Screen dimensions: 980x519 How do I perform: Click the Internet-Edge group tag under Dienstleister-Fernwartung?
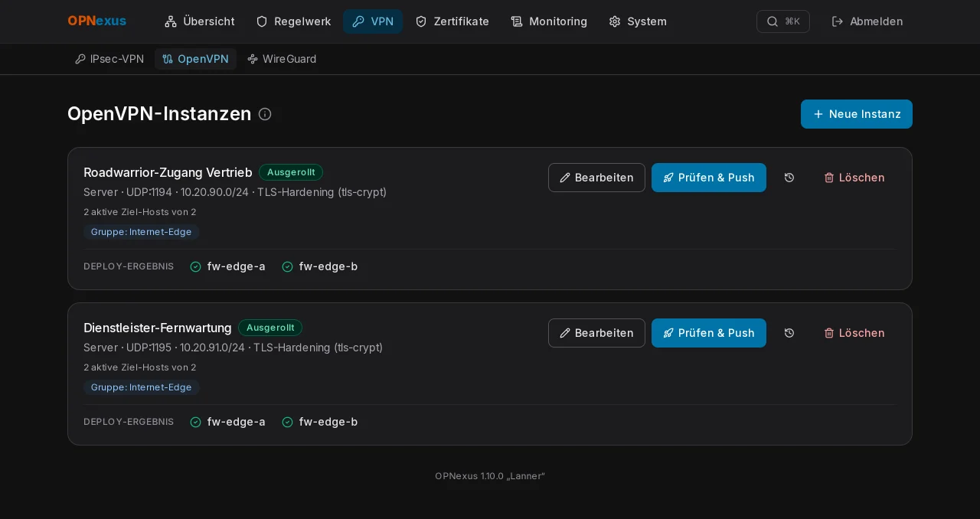click(142, 387)
